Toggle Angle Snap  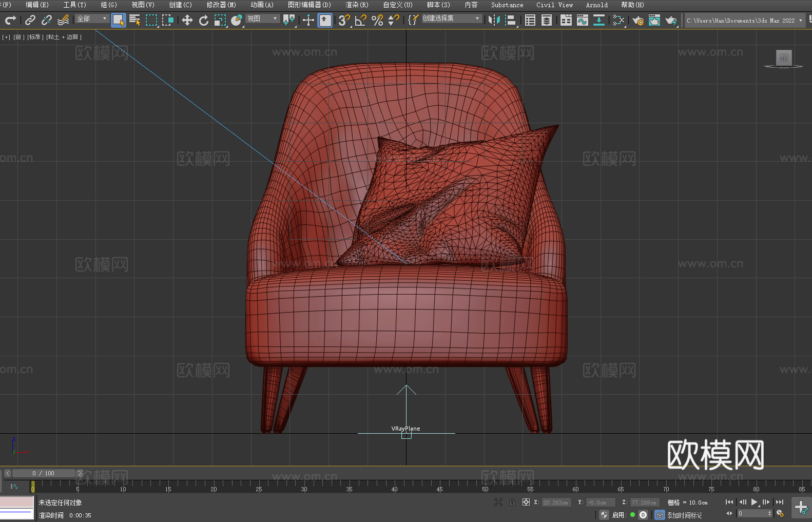361,20
